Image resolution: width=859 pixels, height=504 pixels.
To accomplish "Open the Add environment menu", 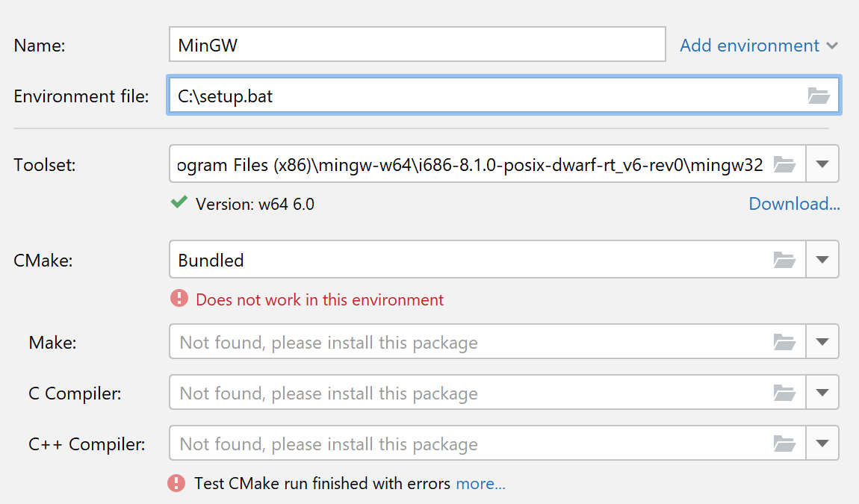I will pos(758,46).
